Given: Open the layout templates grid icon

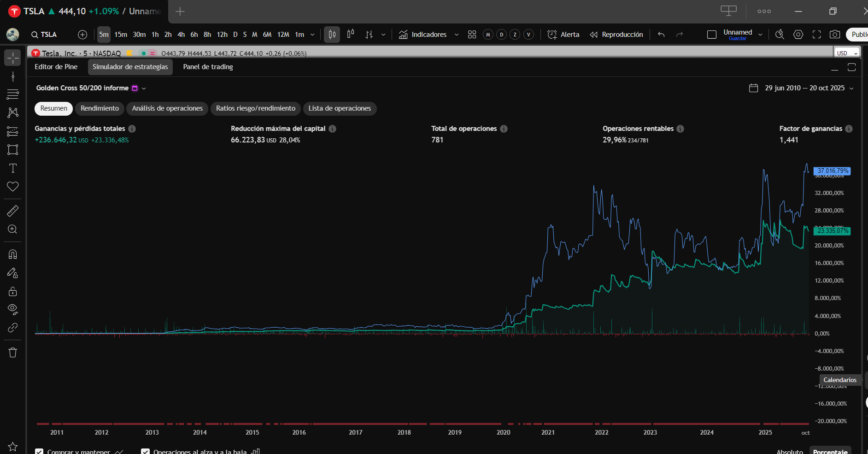Looking at the screenshot, I should click(472, 35).
